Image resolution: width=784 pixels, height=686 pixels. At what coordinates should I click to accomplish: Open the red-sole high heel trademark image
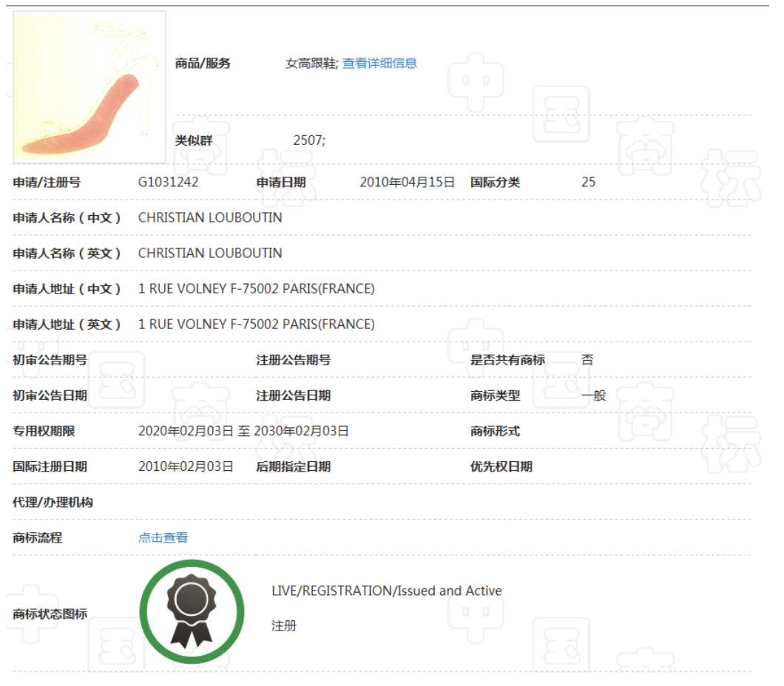pyautogui.click(x=89, y=87)
